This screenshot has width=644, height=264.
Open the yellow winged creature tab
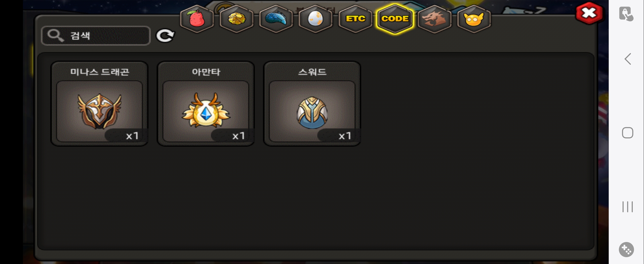(x=474, y=19)
